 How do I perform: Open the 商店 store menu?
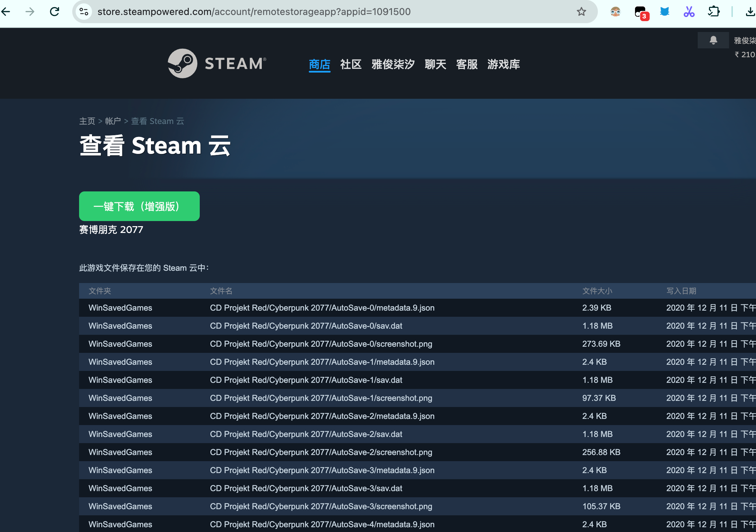319,64
